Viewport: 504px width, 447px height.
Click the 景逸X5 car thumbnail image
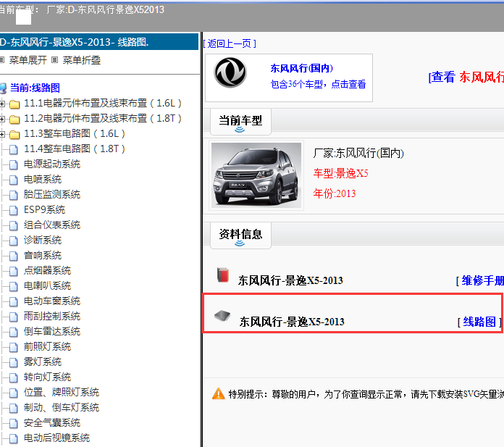(x=256, y=175)
